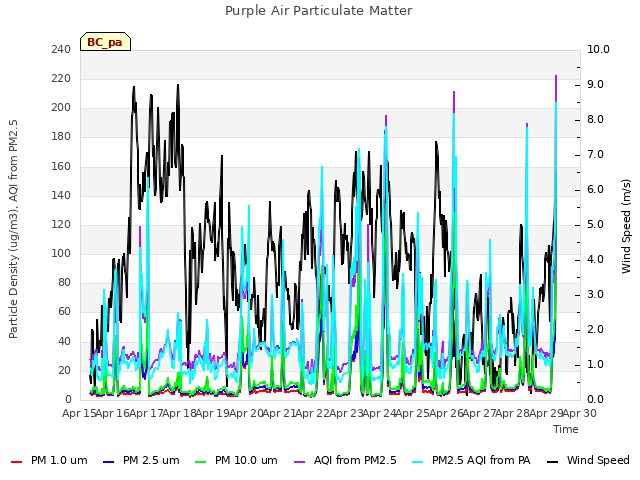640x480 pixels.
Task: Toggle PM 2.5 um legend entry
Action: point(141,460)
